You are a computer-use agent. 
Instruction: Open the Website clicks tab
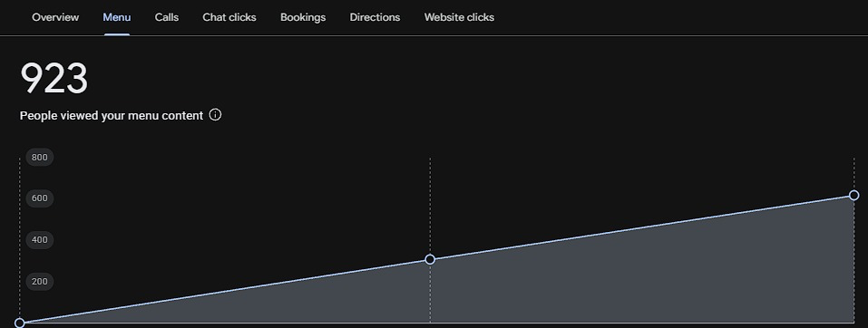coord(459,17)
